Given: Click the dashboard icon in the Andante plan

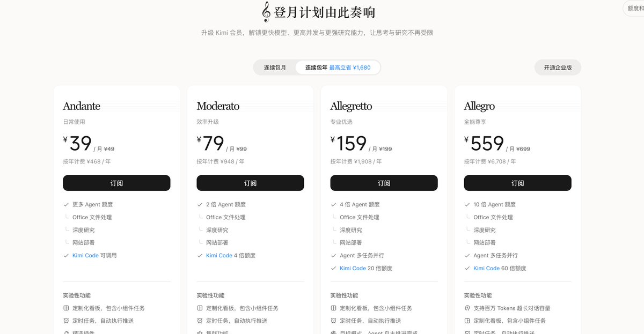Looking at the screenshot, I should (66, 308).
